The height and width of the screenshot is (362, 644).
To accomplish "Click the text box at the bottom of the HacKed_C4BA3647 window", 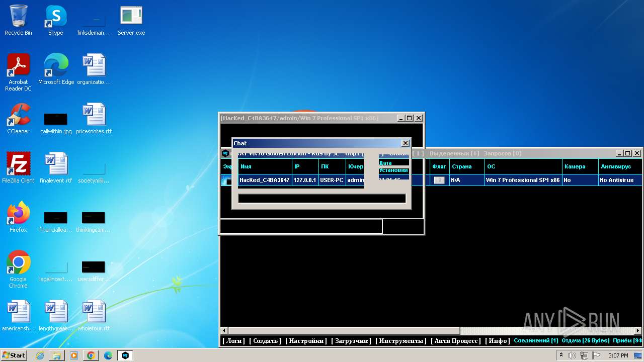I will 301,227.
